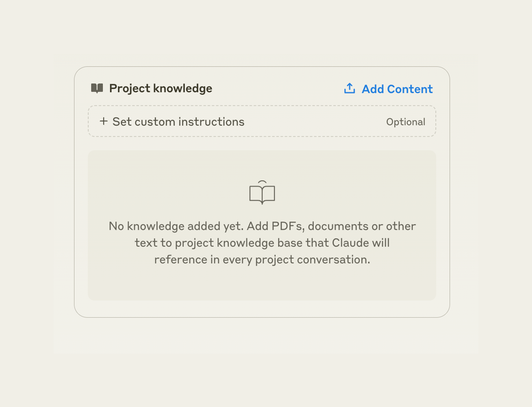Click Add Content to upload project files
The image size is (532, 407).
[x=397, y=89]
